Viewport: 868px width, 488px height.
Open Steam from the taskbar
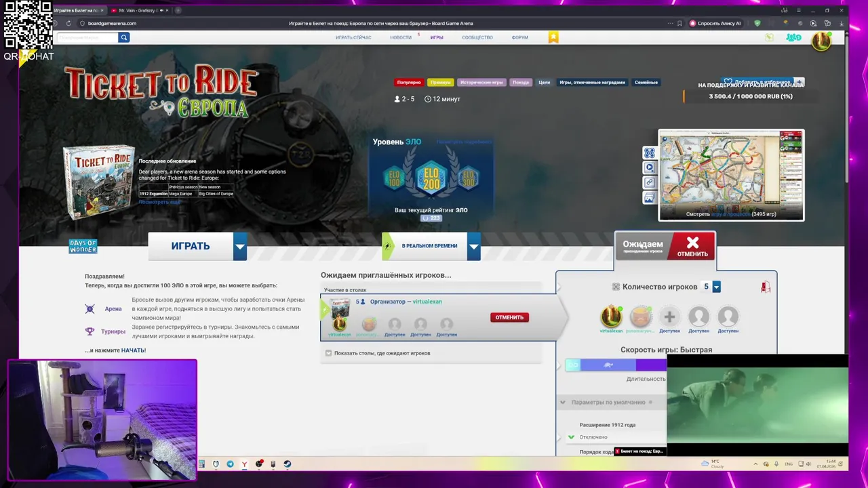click(x=287, y=464)
